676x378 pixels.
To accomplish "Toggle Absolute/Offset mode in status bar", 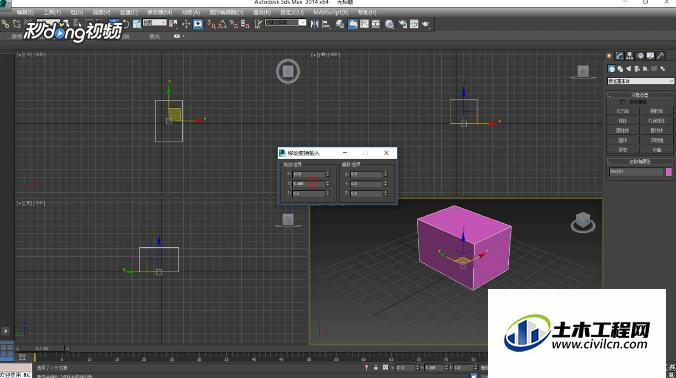I will coord(385,368).
